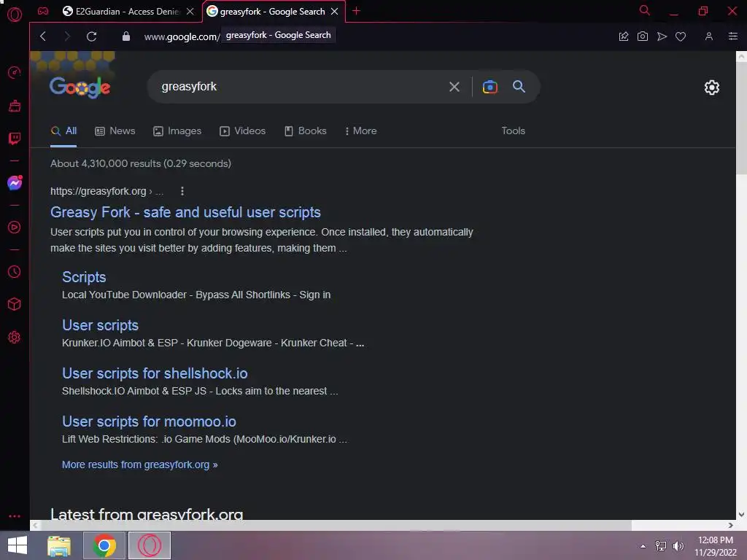The width and height of the screenshot is (747, 560).
Task: Open the profile account icon
Action: pos(709,36)
